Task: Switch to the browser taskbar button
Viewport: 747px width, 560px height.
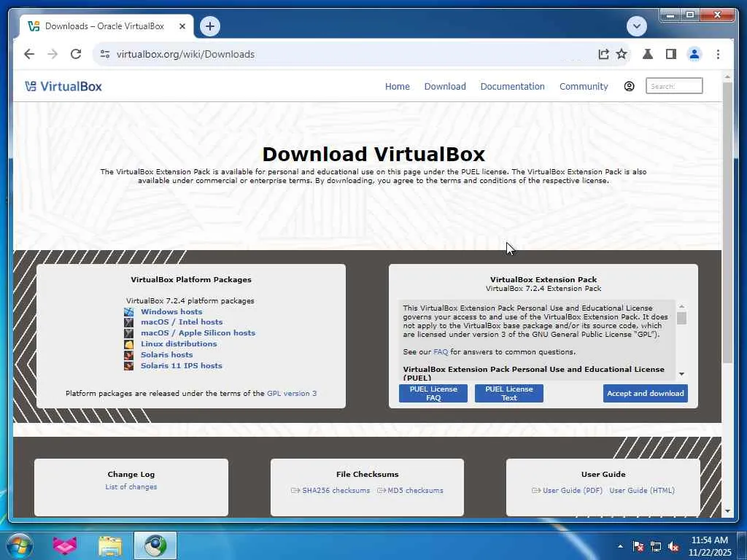Action: [155, 545]
